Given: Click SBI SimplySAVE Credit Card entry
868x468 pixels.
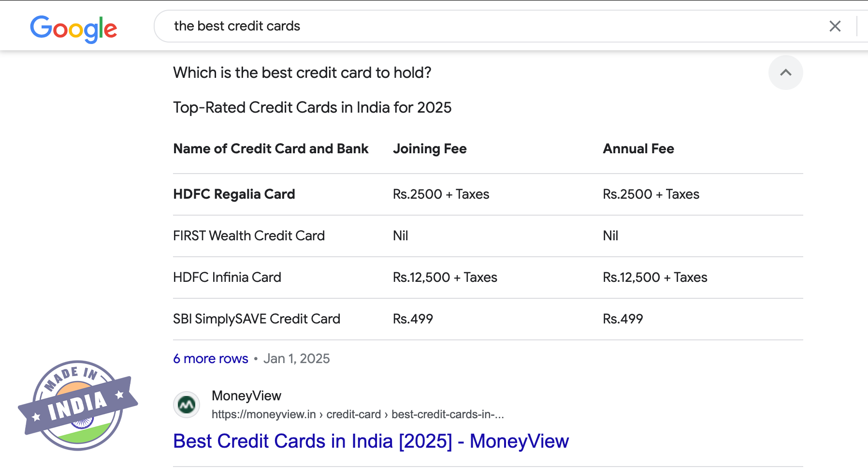Looking at the screenshot, I should 257,319.
